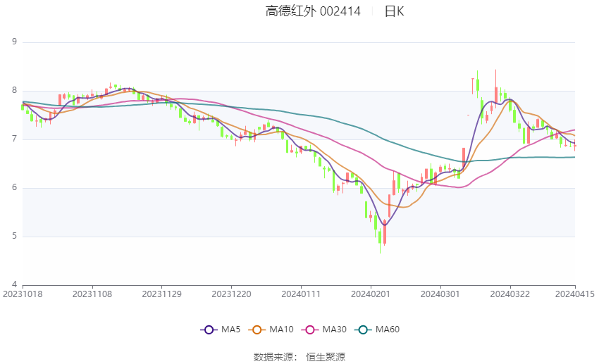Select the 日K chart type label
Screen dimensions: 599x364
pyautogui.click(x=394, y=11)
